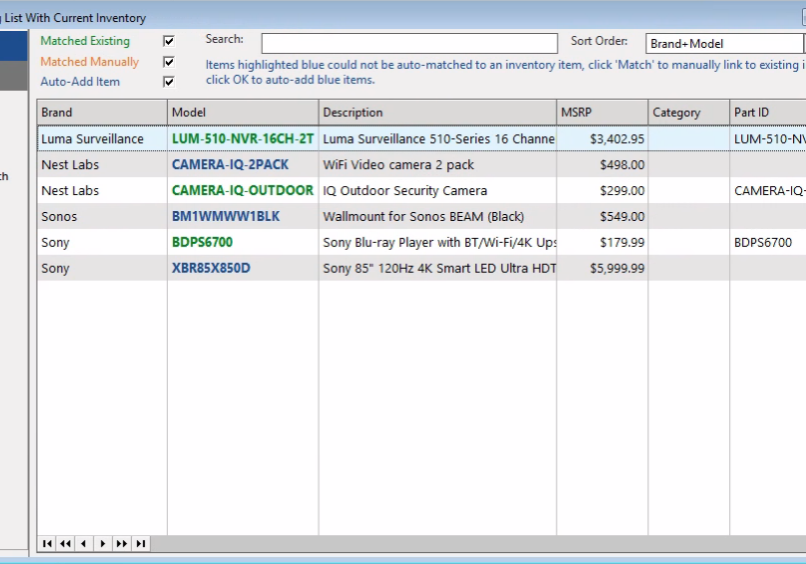Uncheck the Matched Existing checkbox
This screenshot has width=806, height=564.
point(169,41)
